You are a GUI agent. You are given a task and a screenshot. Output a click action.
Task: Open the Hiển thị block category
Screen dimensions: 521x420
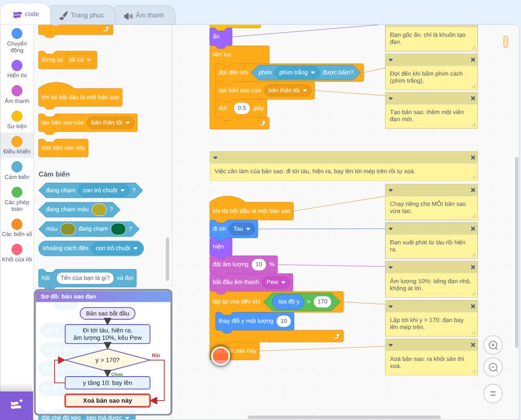[x=17, y=69]
